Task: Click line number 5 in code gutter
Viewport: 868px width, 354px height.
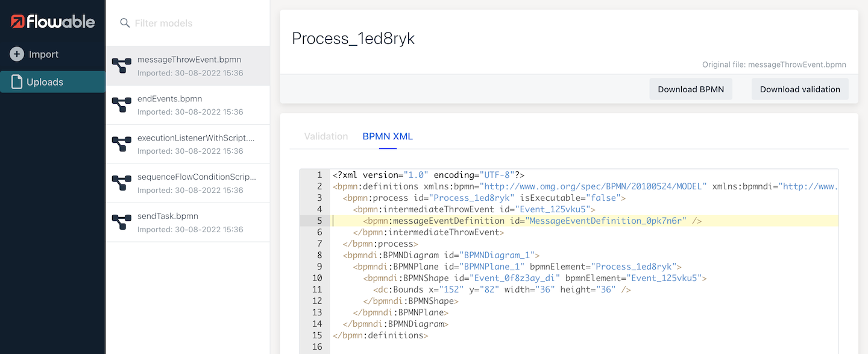Action: pos(319,221)
